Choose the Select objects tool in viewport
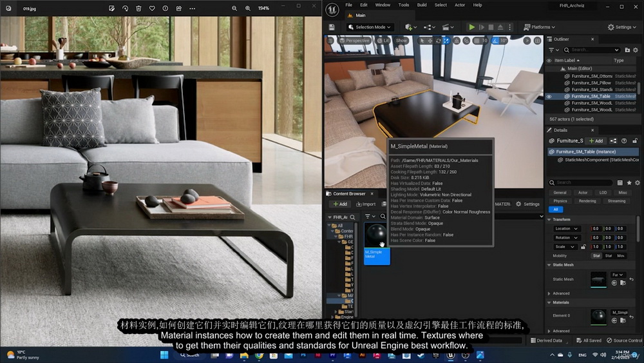Screen dimensions: 644x363 (x=422, y=41)
